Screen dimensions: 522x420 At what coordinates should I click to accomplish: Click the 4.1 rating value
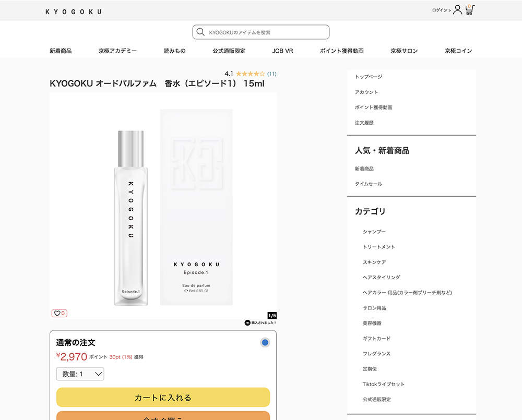pos(229,74)
